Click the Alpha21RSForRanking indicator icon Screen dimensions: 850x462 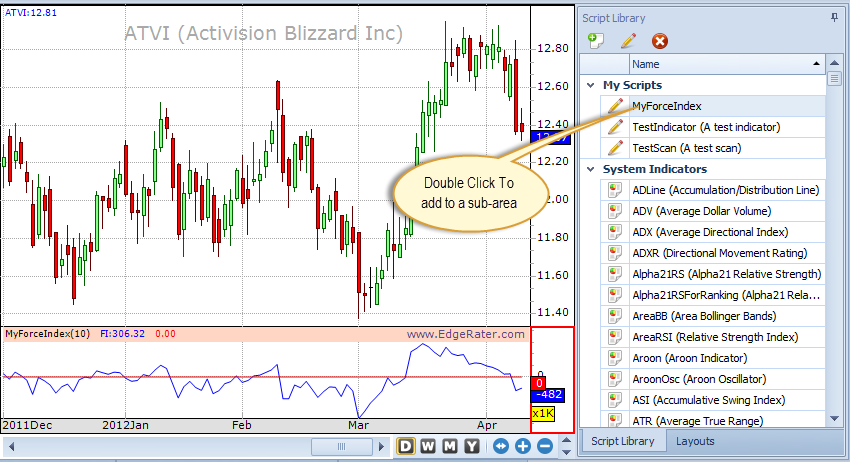tap(615, 295)
